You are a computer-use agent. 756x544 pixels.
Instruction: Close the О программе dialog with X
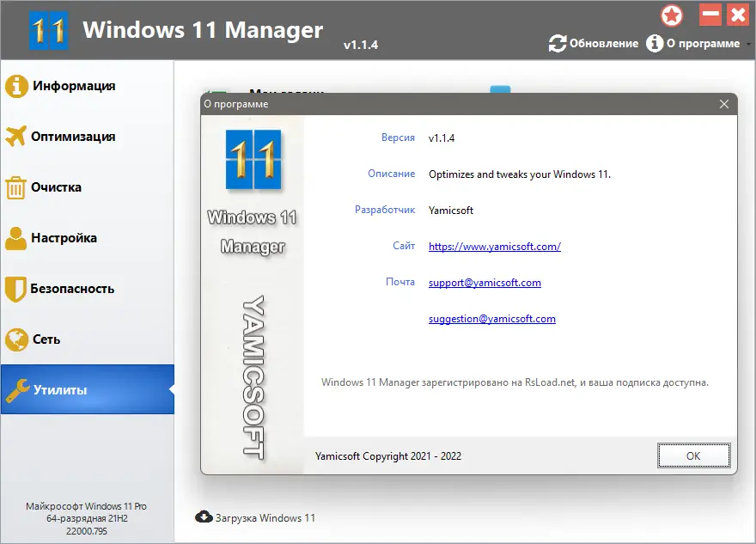pos(724,103)
